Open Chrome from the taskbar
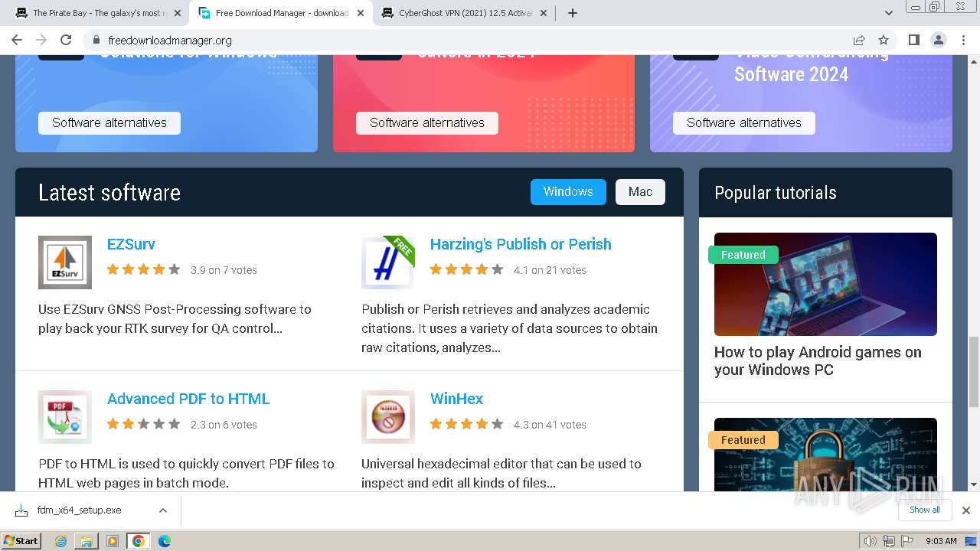The width and height of the screenshot is (980, 551). (x=139, y=541)
